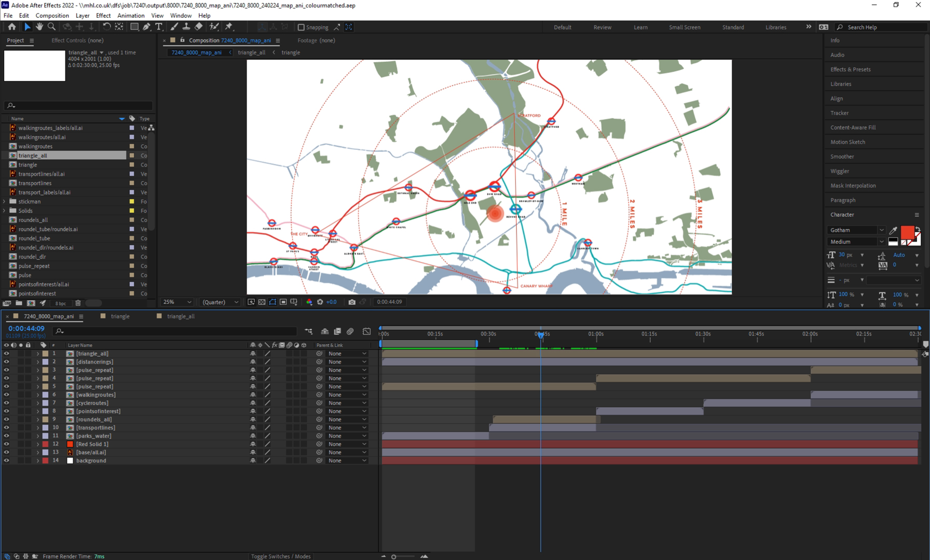Open the Region of Interest button

(x=283, y=302)
